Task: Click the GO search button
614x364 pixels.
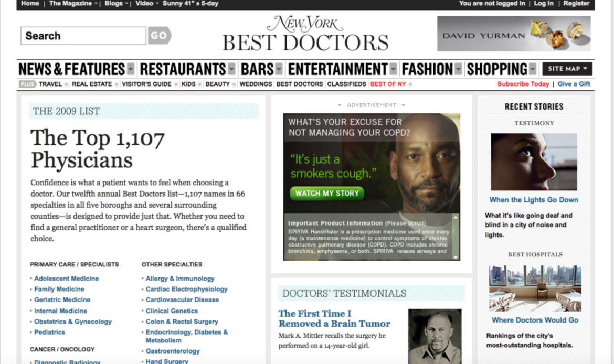Action: point(160,36)
